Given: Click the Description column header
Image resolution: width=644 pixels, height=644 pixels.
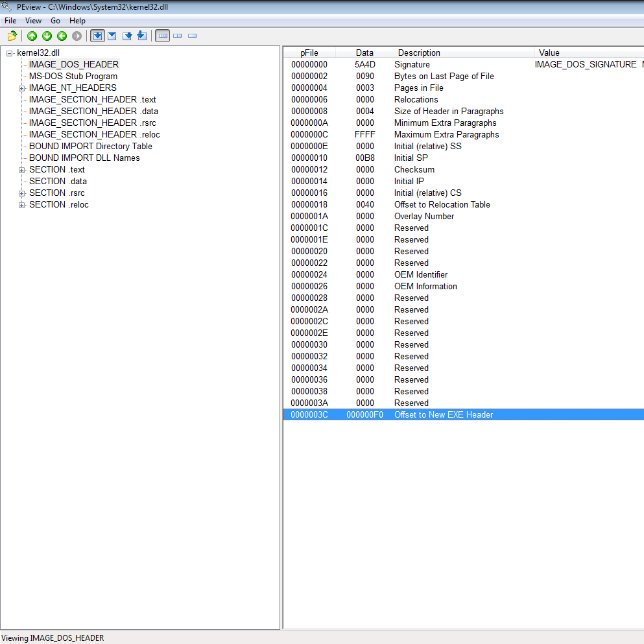Looking at the screenshot, I should coord(464,53).
